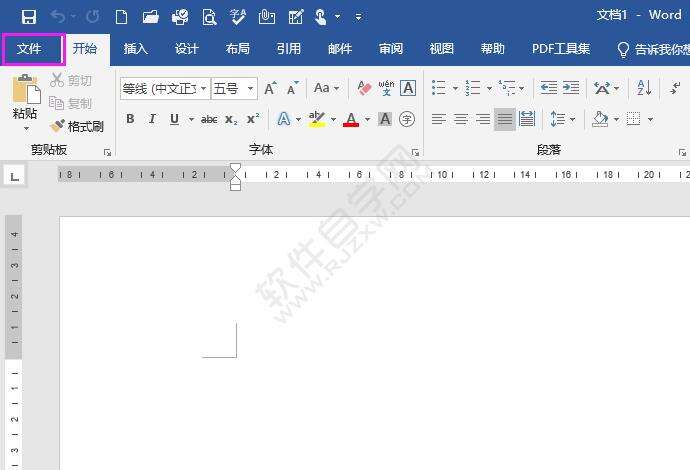This screenshot has width=690, height=470.
Task: Open the 文件 menu tab
Action: click(x=29, y=48)
